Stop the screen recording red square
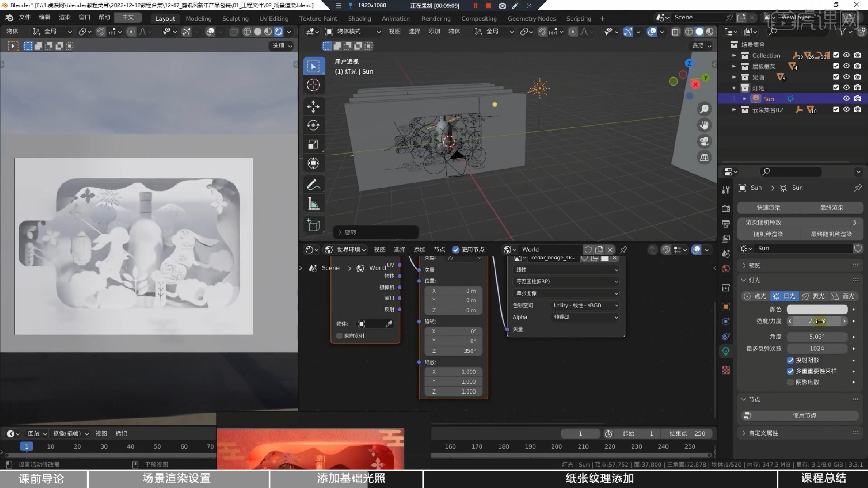868x488 pixels. pyautogui.click(x=488, y=5)
